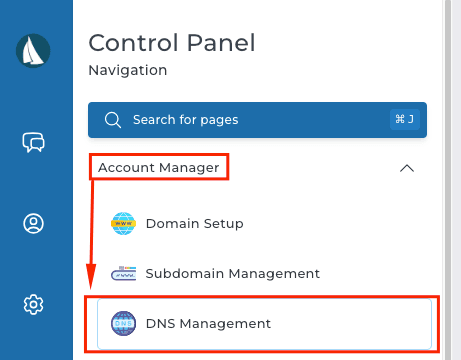This screenshot has width=461, height=360.
Task: Click the vertical scrollbar of the panel
Action: 448,180
